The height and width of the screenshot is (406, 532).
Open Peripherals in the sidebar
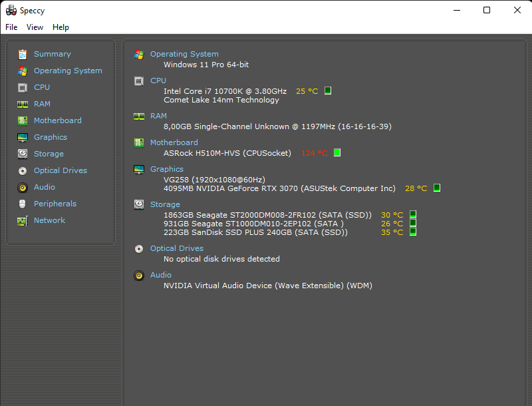click(55, 204)
